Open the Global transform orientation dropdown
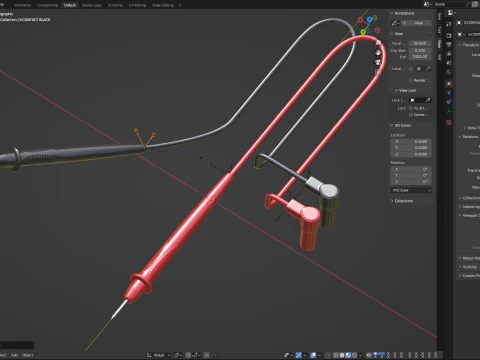The height and width of the screenshot is (360, 480). (x=159, y=355)
